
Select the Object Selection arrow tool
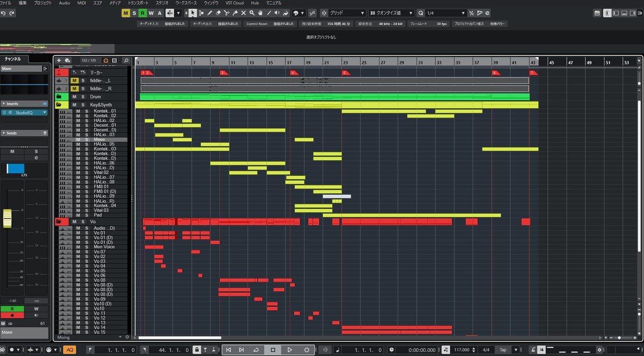coord(193,13)
